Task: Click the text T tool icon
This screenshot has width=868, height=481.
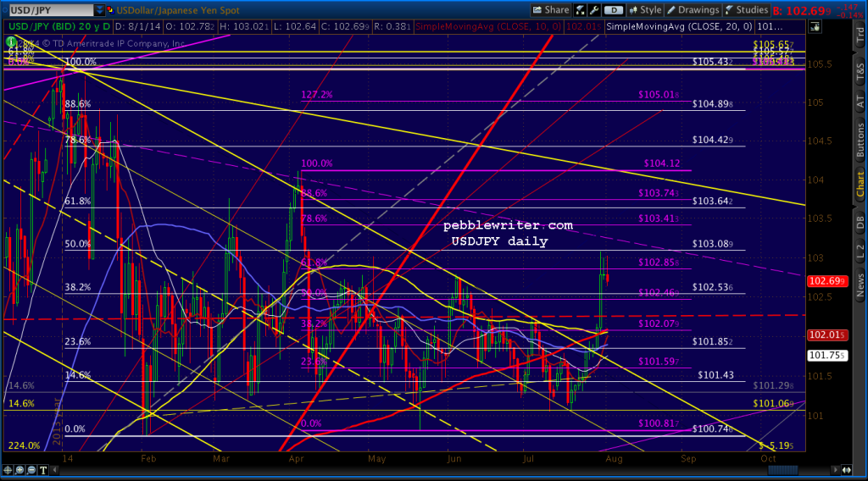Action: tap(43, 470)
